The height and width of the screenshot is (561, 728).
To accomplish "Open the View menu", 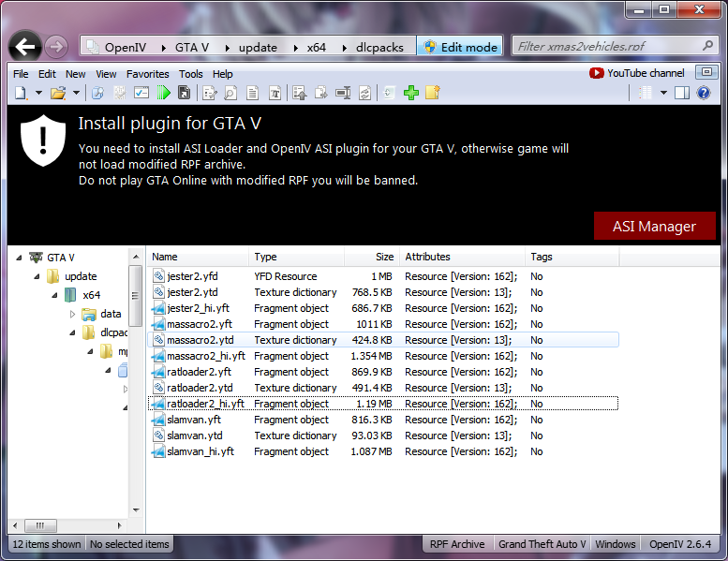I will [106, 74].
